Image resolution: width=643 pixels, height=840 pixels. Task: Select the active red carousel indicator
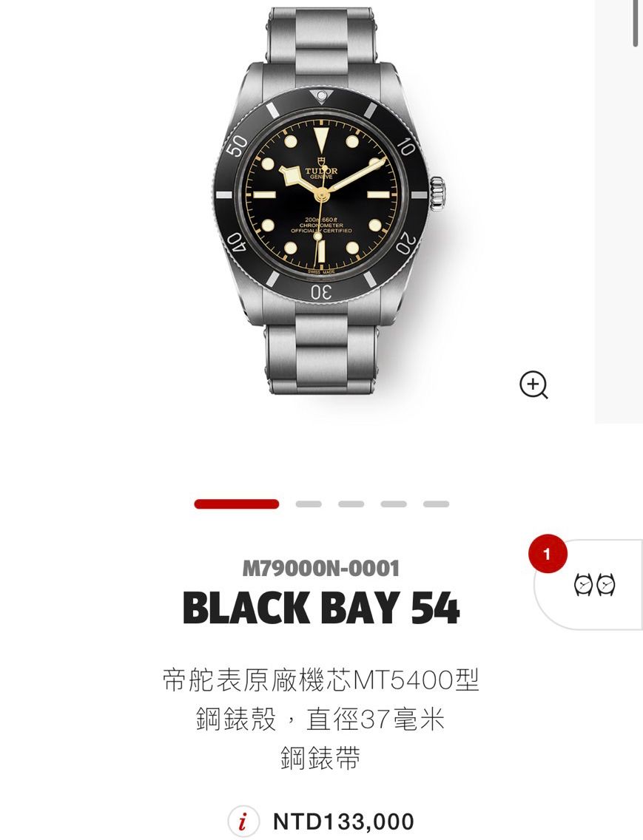[237, 504]
